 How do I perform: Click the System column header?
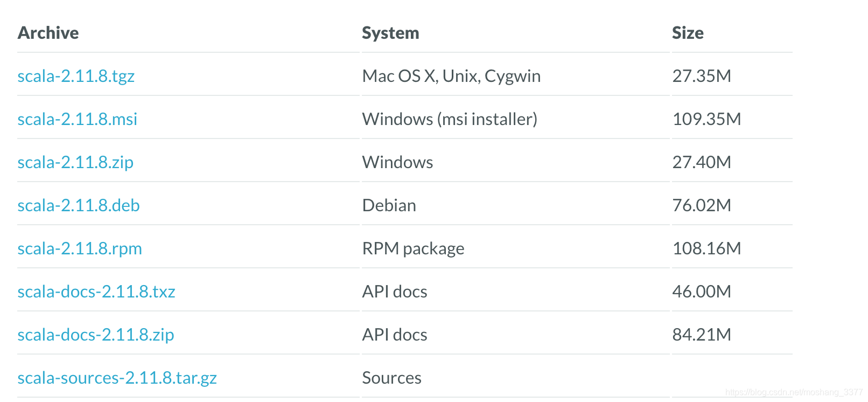pos(390,33)
